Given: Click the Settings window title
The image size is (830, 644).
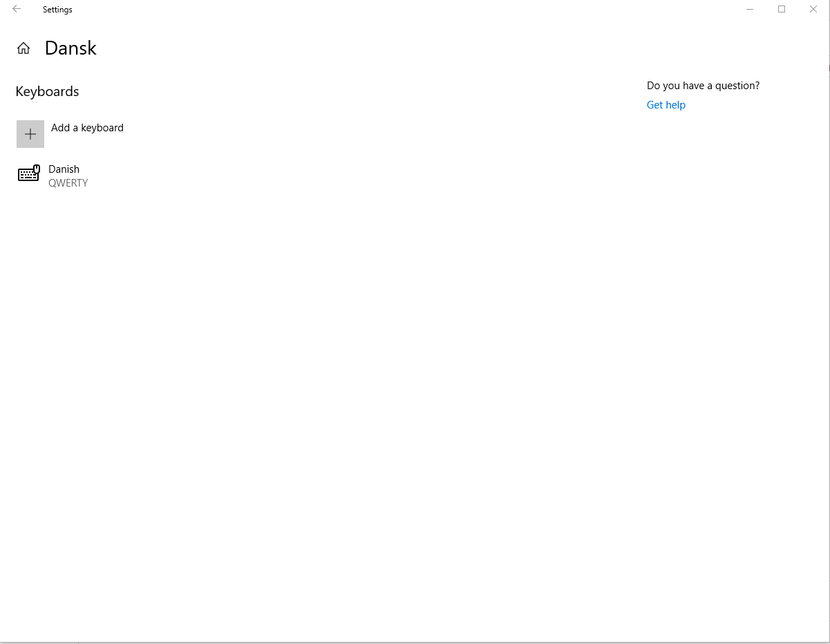Looking at the screenshot, I should [57, 10].
